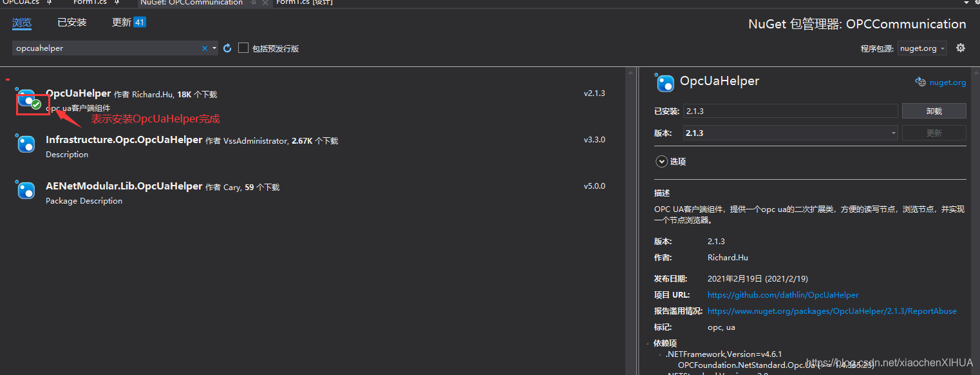Open the github.com/dathlin/OpcUaHelper project URL
The image size is (980, 375).
coord(783,294)
